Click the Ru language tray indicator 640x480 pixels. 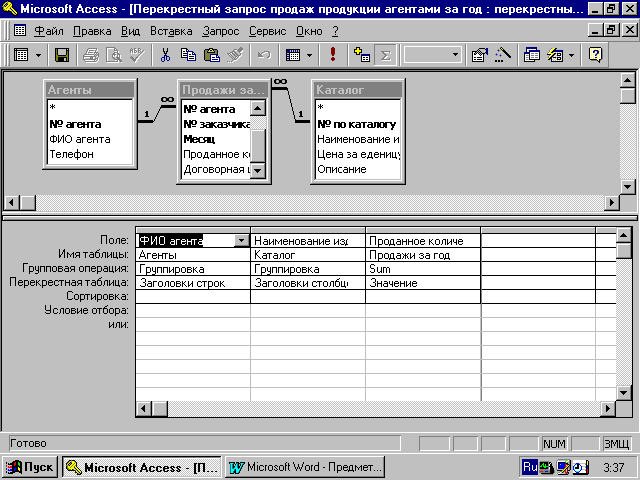(530, 467)
